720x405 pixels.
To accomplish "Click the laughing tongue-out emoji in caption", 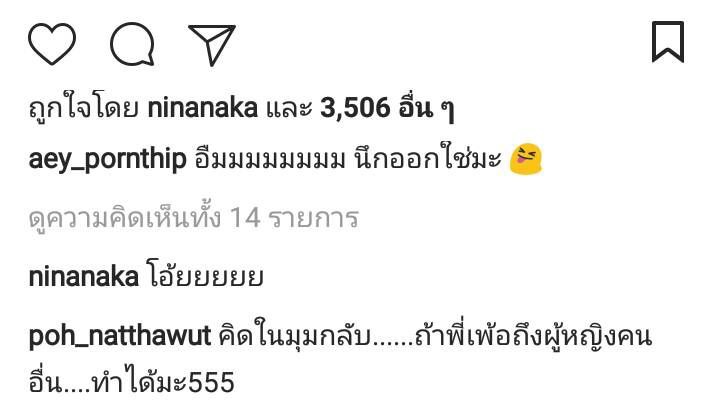I will click(x=526, y=159).
